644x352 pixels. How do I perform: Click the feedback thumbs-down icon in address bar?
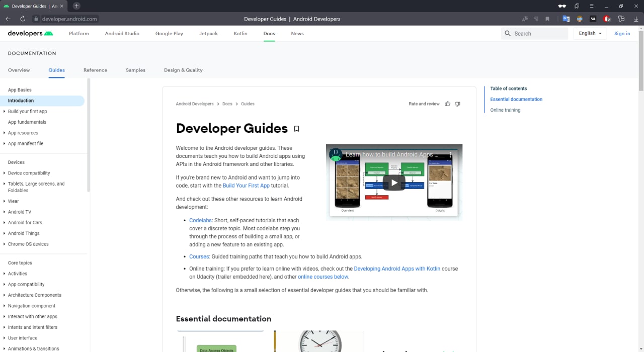pyautogui.click(x=536, y=19)
